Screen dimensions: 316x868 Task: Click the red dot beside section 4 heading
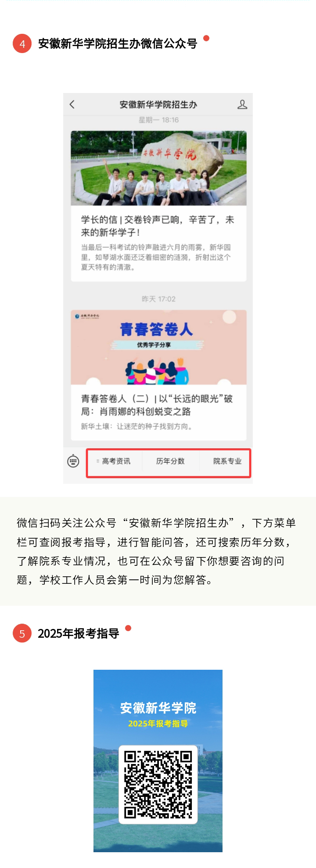[x=206, y=38]
